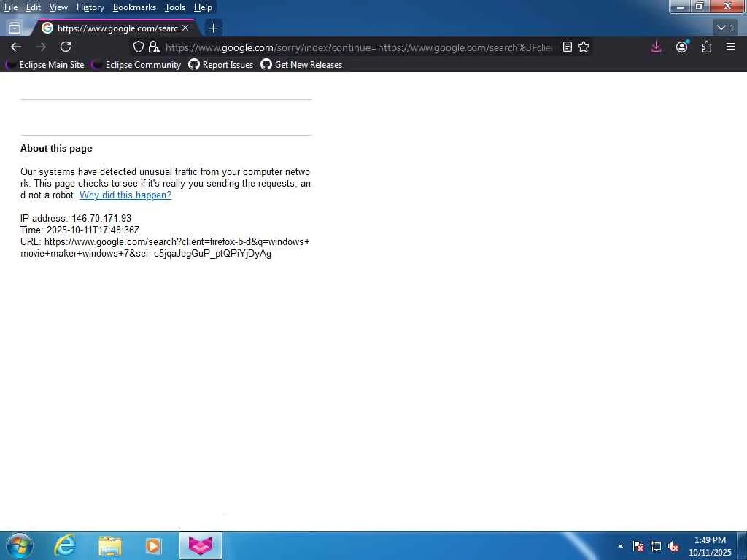Select the Google search tab

pyautogui.click(x=115, y=28)
